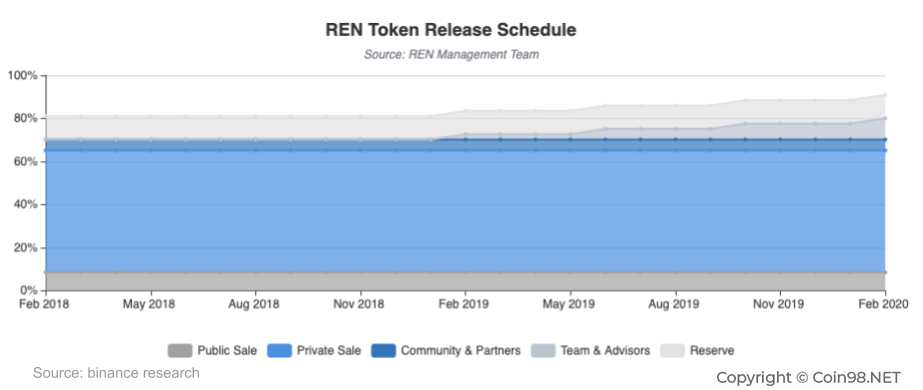
Task: Click the Public Sale legend color swatch
Action: [180, 351]
